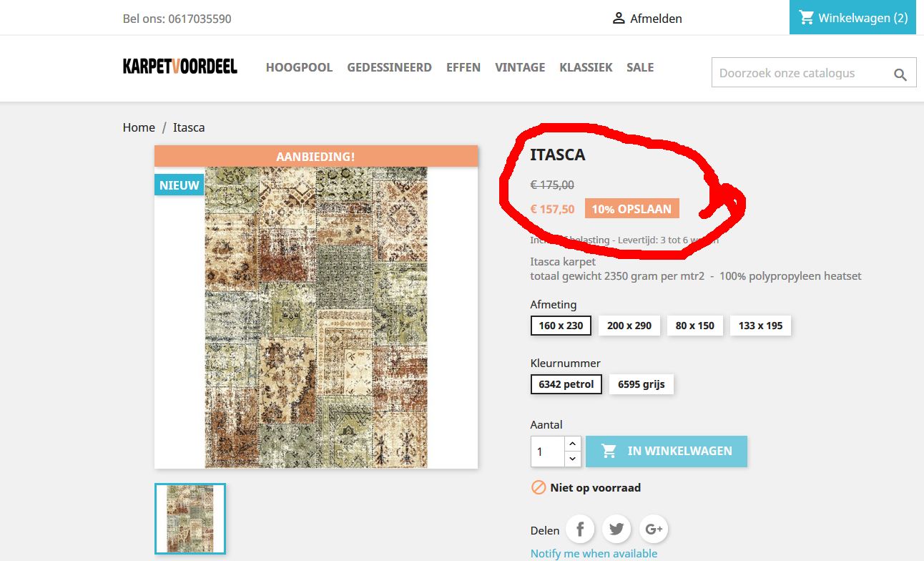
Task: Open the shopping cart icon
Action: pos(807,17)
